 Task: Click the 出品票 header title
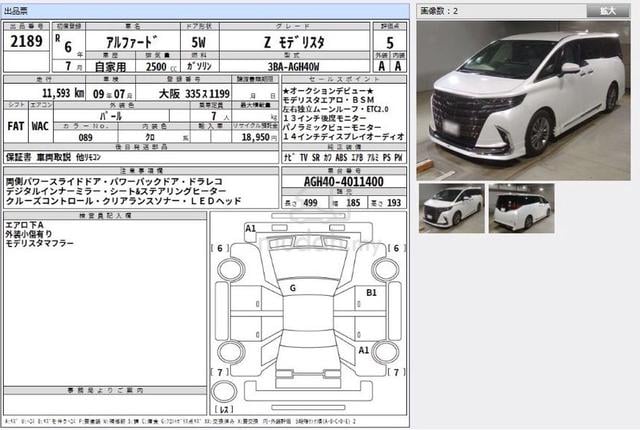(16, 11)
